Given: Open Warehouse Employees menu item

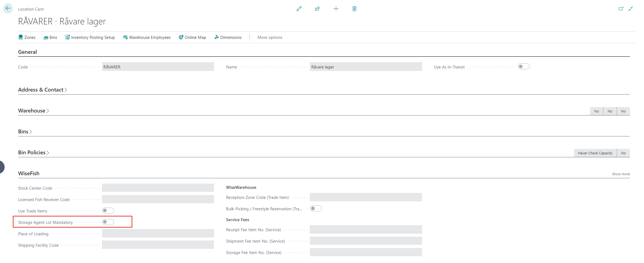Looking at the screenshot, I should pyautogui.click(x=147, y=37).
